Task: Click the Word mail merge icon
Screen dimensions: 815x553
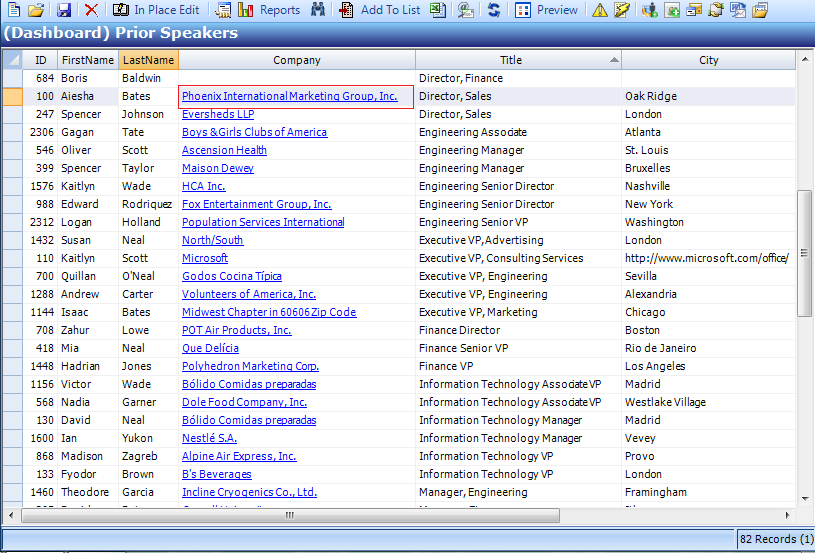Action: point(738,9)
